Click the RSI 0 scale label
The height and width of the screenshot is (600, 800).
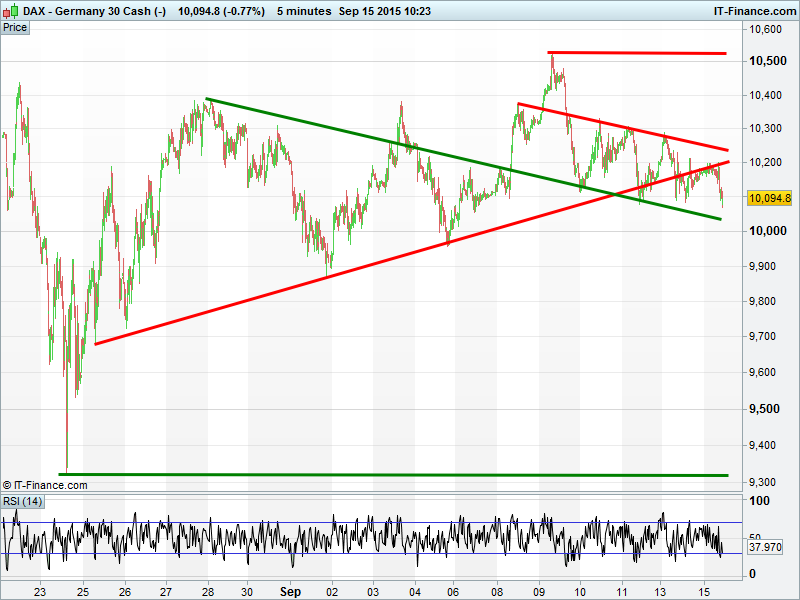753,574
